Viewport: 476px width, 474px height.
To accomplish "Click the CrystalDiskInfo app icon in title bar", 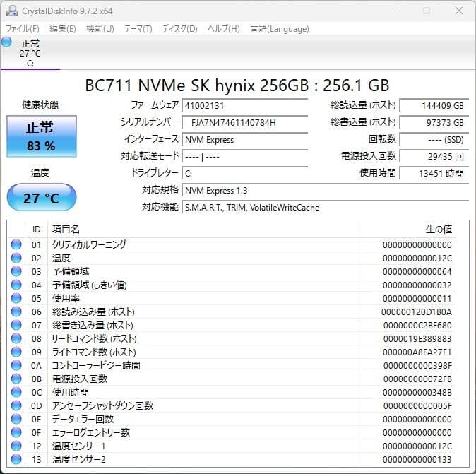I will [x=12, y=11].
